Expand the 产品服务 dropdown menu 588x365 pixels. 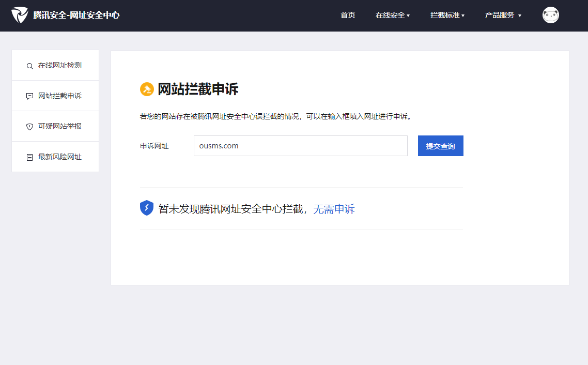point(503,15)
